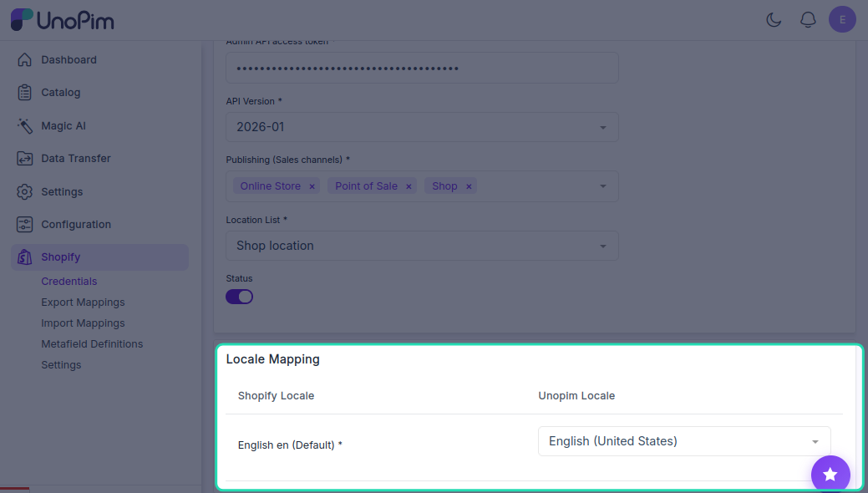Focus the Admin API access token field
This screenshot has height=493, width=868.
point(422,69)
